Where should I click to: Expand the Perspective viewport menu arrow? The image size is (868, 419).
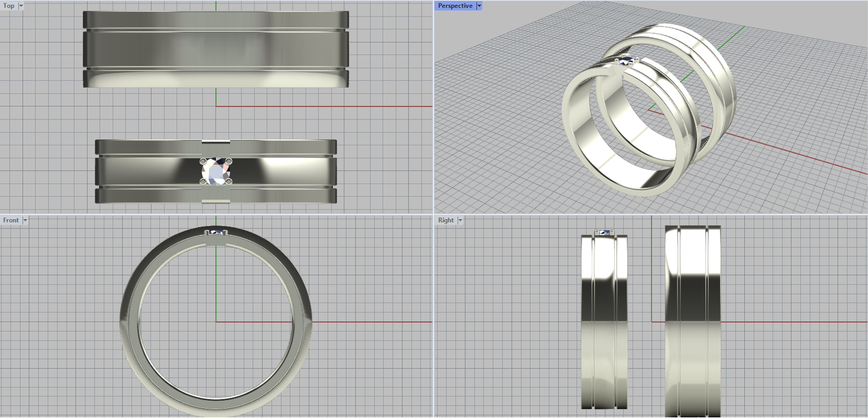coord(479,6)
